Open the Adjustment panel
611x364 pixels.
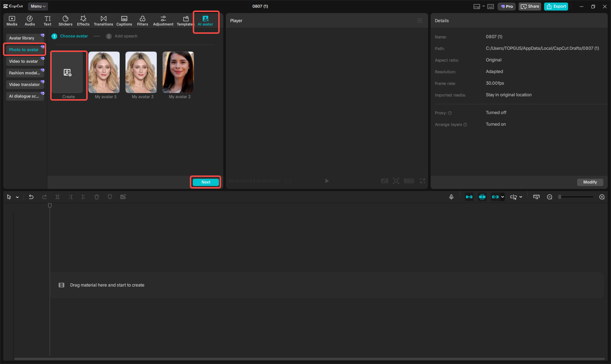click(x=163, y=21)
